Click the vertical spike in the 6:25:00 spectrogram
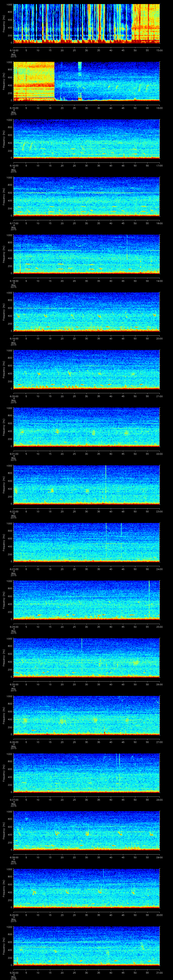The width and height of the screenshot is (173, 980). coord(82,645)
